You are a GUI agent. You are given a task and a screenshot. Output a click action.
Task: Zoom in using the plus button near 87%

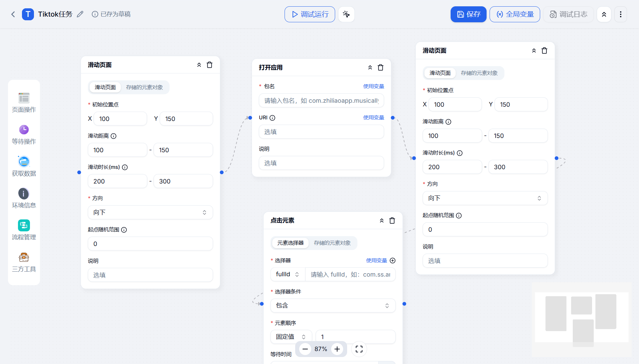click(x=337, y=349)
